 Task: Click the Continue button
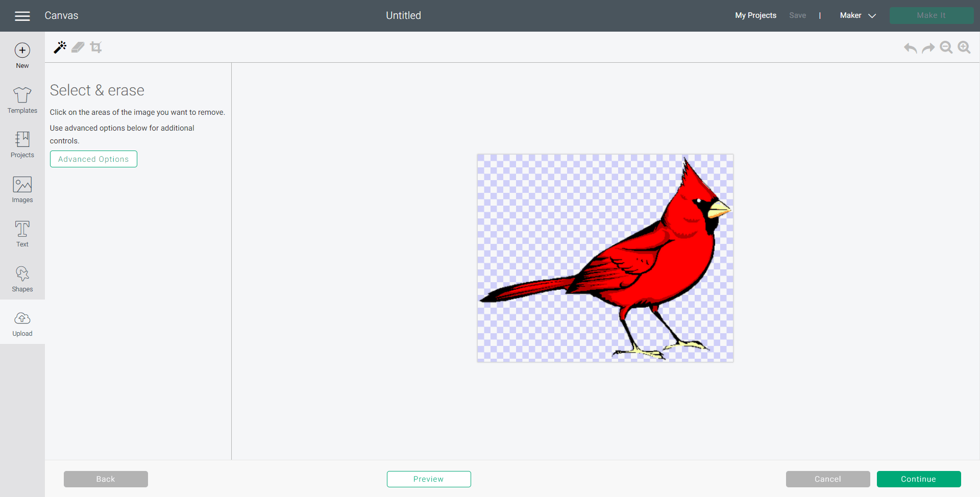coord(918,479)
